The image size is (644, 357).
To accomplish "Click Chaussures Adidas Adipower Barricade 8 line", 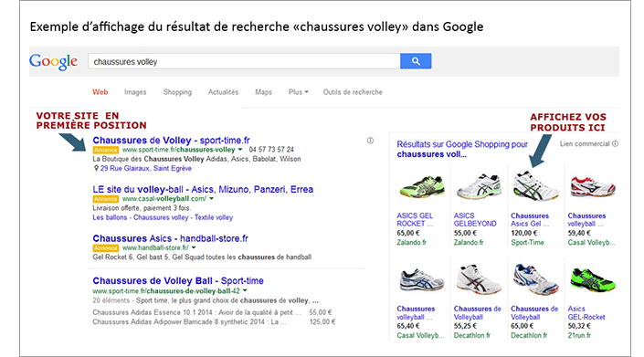I will [189, 321].
